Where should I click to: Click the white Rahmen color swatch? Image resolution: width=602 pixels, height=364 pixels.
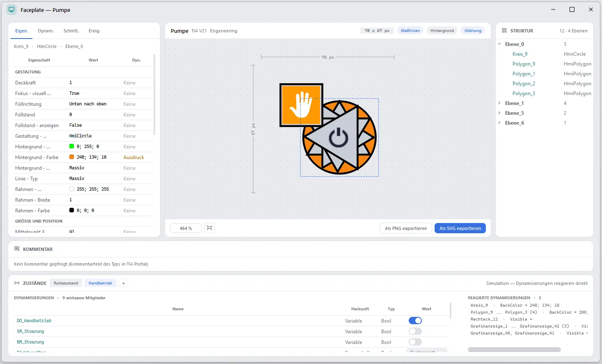(x=72, y=189)
